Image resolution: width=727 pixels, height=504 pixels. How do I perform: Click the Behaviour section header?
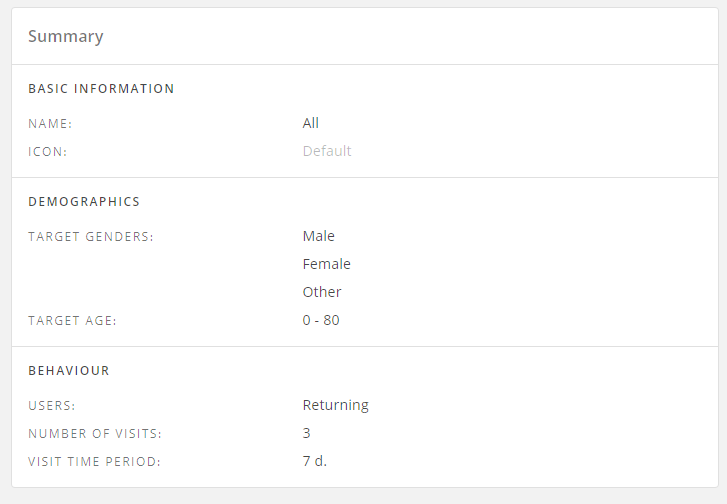pyautogui.click(x=69, y=371)
